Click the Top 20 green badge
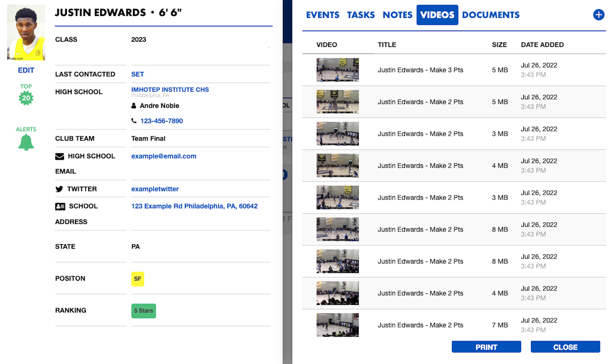Image resolution: width=613 pixels, height=364 pixels. [x=26, y=98]
